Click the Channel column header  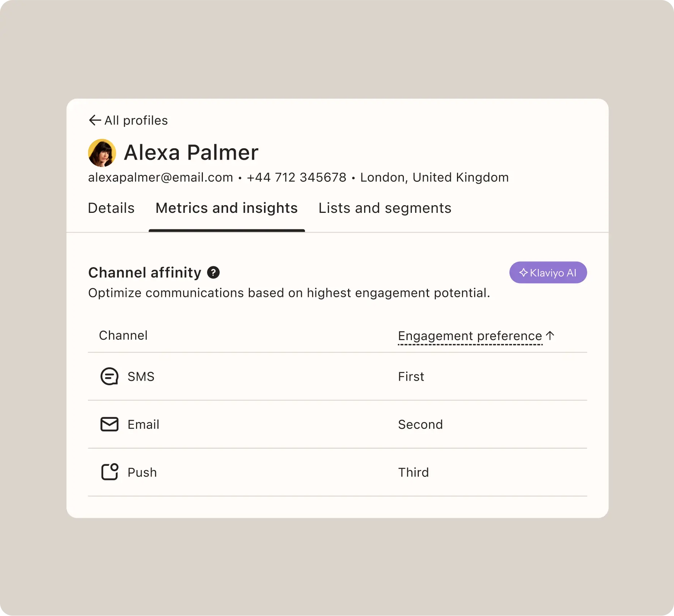pos(123,336)
